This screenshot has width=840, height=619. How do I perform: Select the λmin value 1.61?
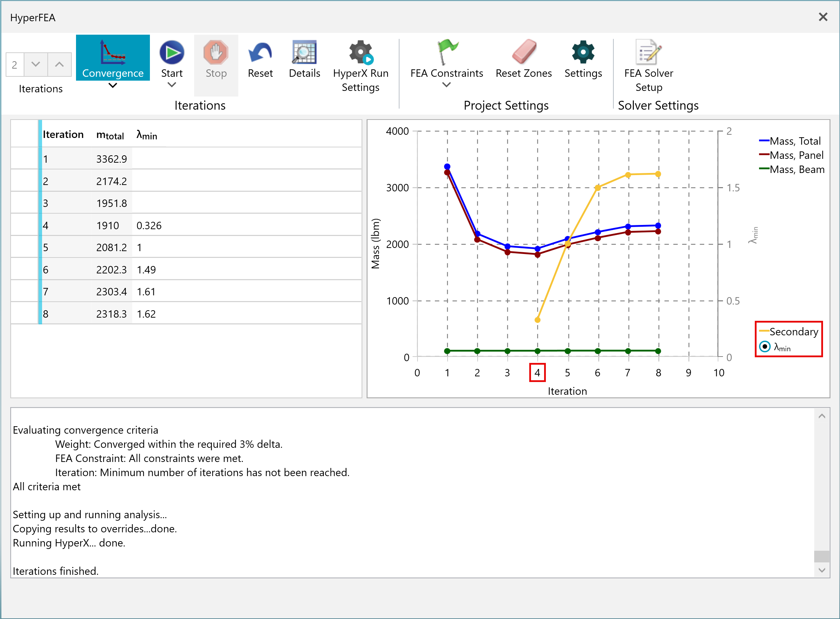coord(146,291)
